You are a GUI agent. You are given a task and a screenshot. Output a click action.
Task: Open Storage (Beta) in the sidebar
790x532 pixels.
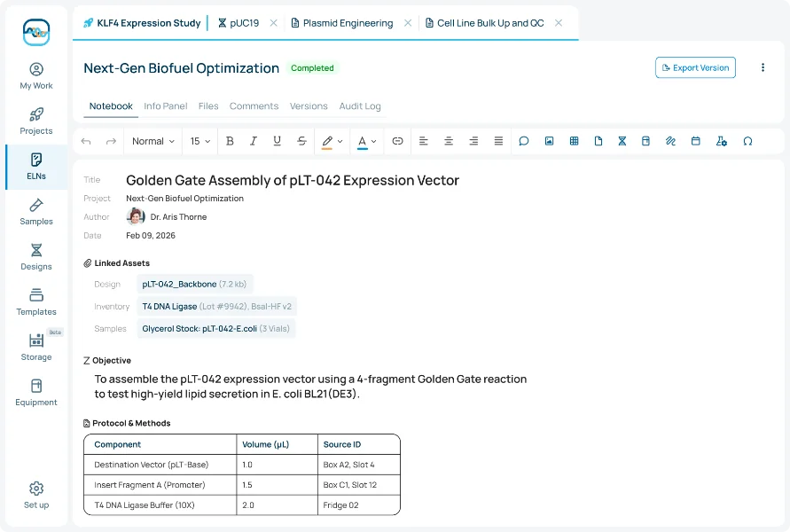point(36,348)
